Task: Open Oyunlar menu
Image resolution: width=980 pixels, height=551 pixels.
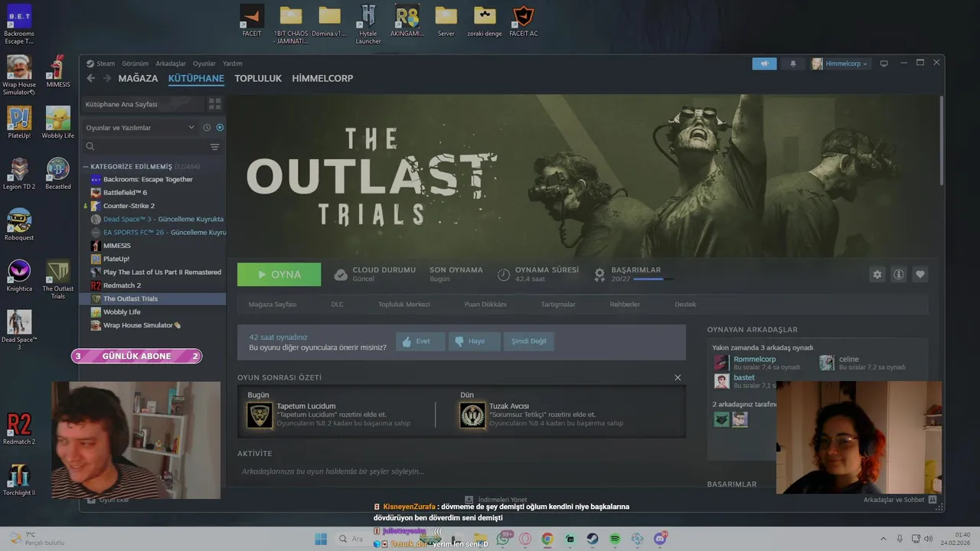Action: [204, 64]
